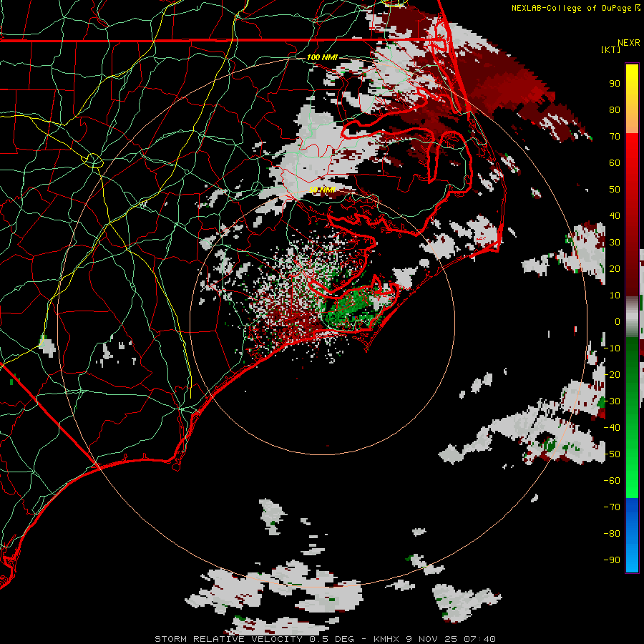
Task: Click the [KT] units label
Action: pyautogui.click(x=610, y=49)
